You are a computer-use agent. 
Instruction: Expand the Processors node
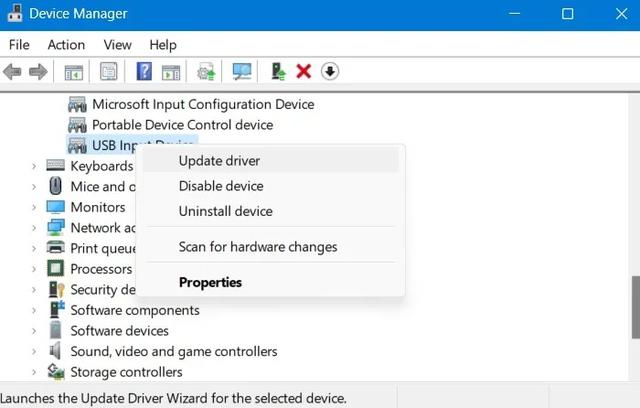34,269
